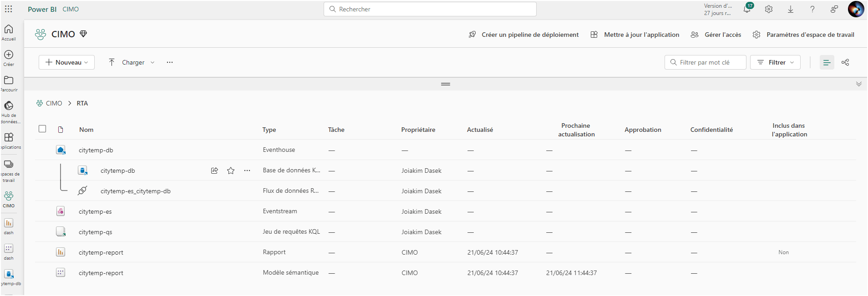The image size is (868, 296).
Task: Sort by the Actualisé column header
Action: pos(480,130)
